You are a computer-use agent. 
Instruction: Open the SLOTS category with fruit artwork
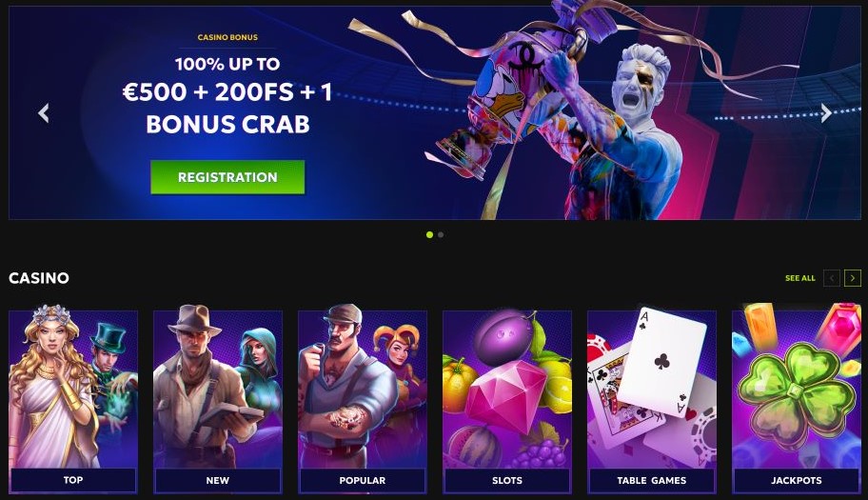(x=507, y=400)
